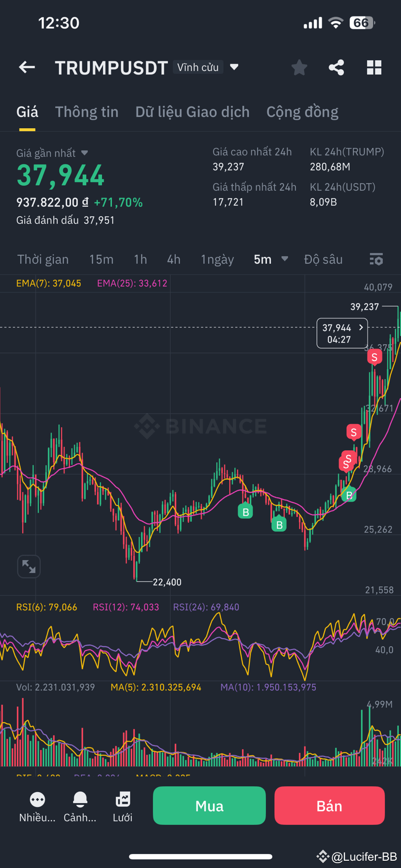Tap the large 37,944 latest price
Image resolution: width=401 pixels, height=868 pixels.
click(61, 175)
